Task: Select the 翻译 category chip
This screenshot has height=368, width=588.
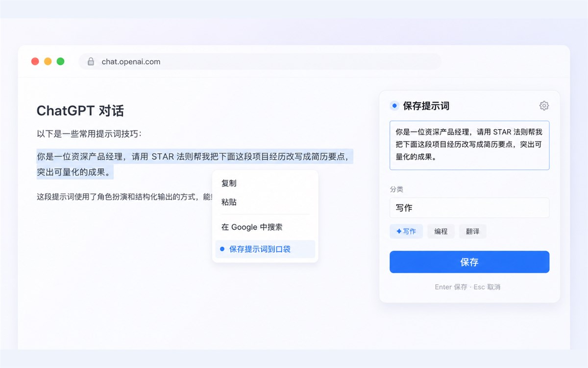Action: (x=473, y=231)
